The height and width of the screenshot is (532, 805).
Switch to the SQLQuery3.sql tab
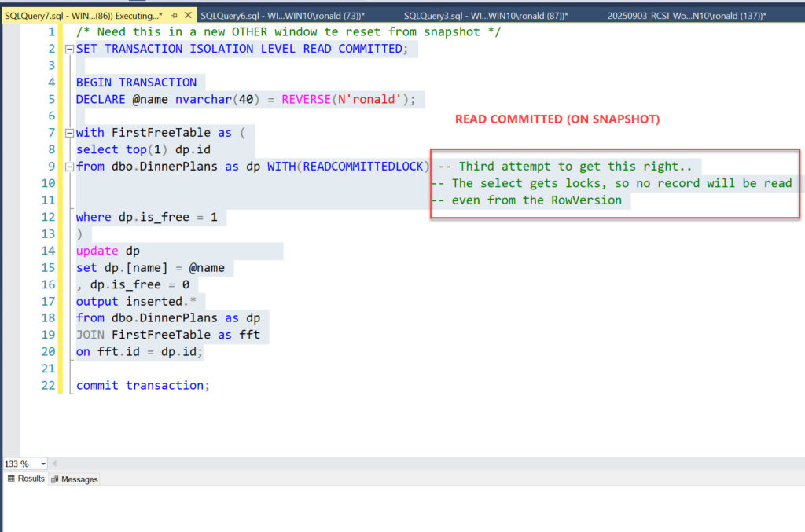click(485, 16)
